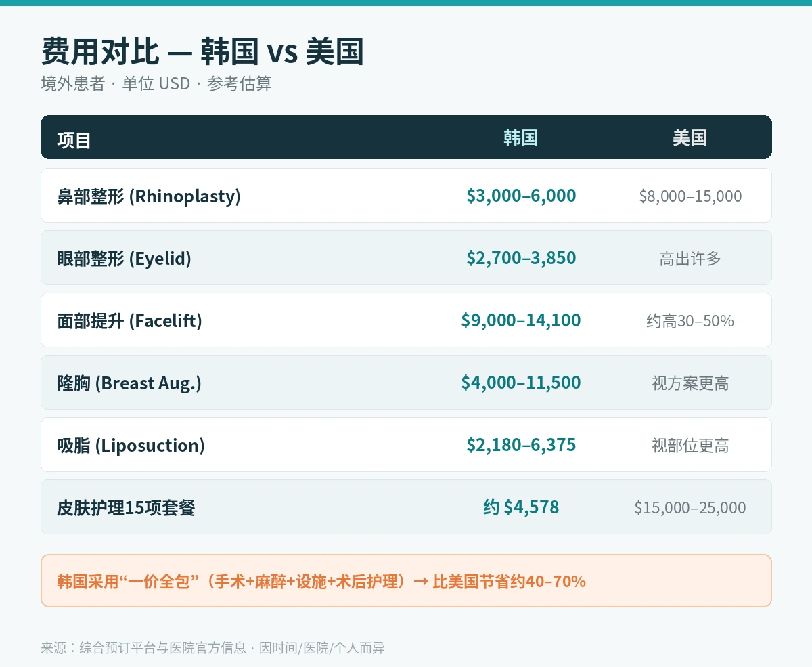Click the US cell '视方案更高'
812x667 pixels.
(690, 383)
